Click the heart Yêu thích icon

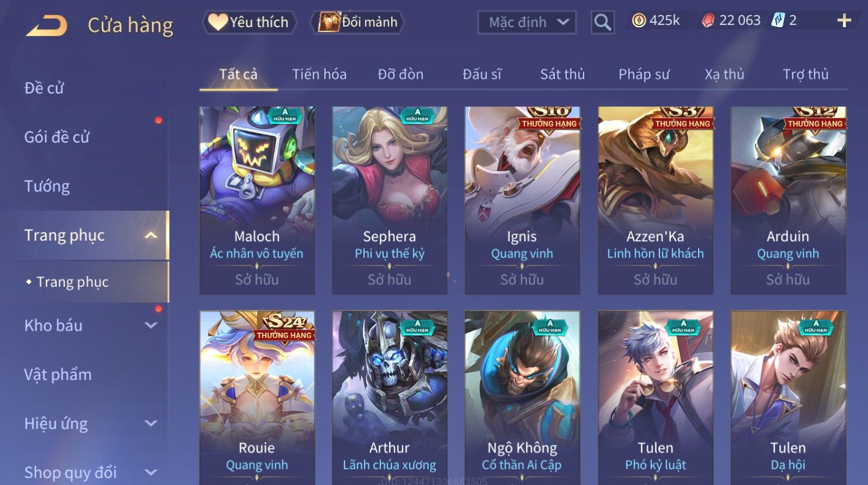tap(218, 22)
